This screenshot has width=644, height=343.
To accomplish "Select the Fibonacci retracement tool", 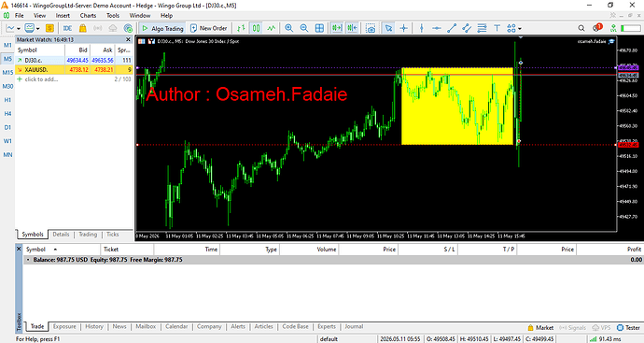I will (482, 28).
